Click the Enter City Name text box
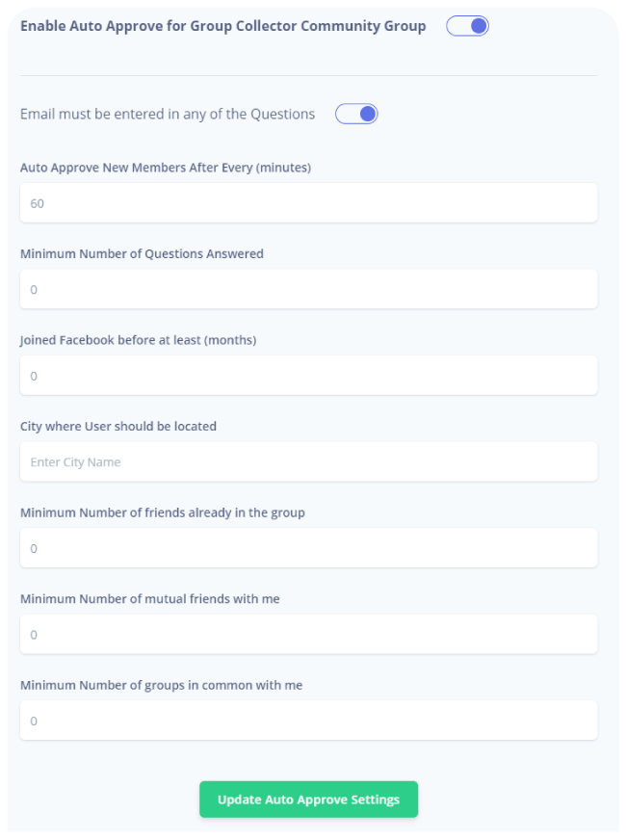 (308, 461)
